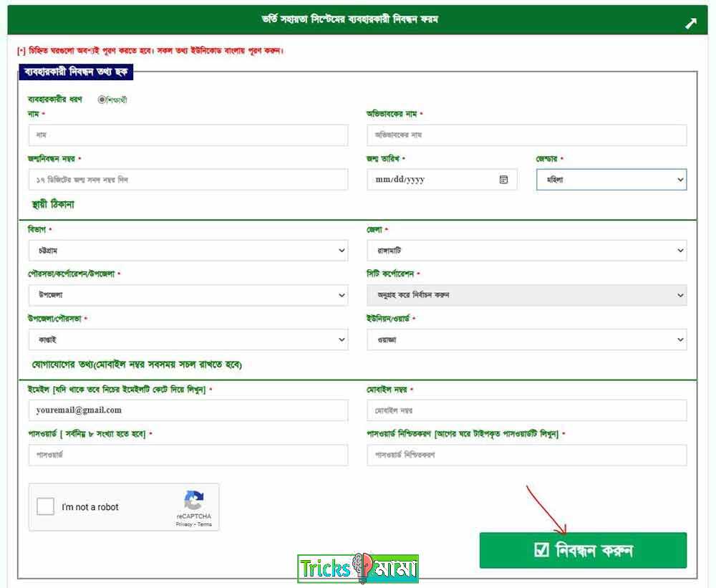
Task: Open the reCAPTCHA Privacy link
Action: coord(183,524)
